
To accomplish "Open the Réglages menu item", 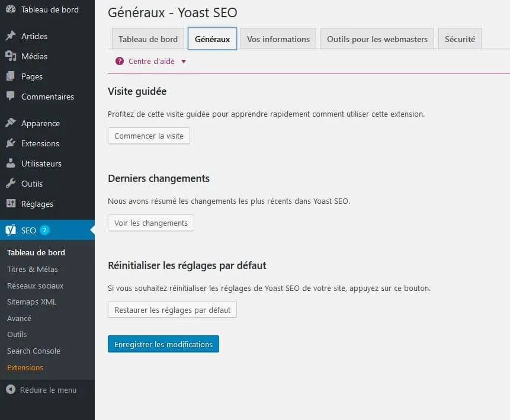I will tap(47, 204).
